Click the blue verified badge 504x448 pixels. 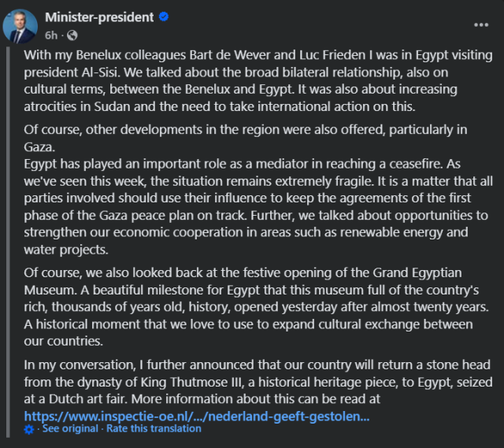(163, 17)
